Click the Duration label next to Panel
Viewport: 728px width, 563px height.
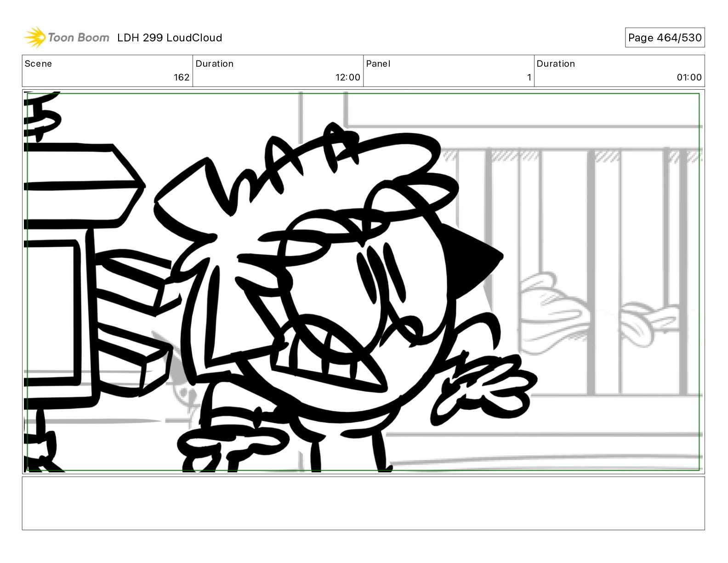556,64
